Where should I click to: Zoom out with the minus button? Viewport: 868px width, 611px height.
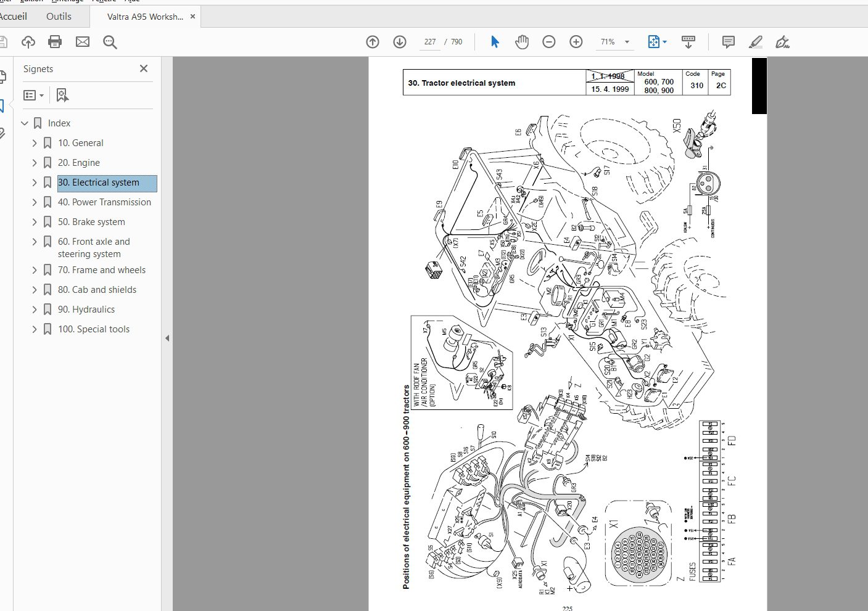(x=549, y=42)
